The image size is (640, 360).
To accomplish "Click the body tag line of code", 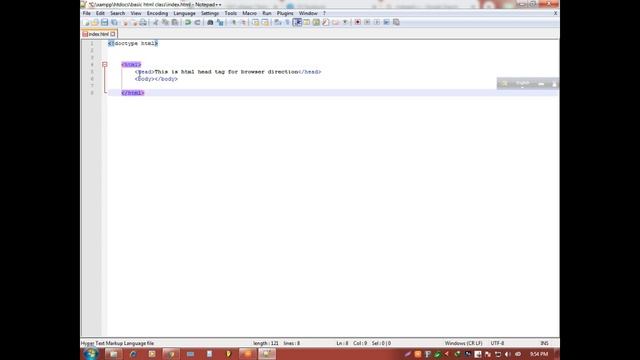I will tap(156, 79).
